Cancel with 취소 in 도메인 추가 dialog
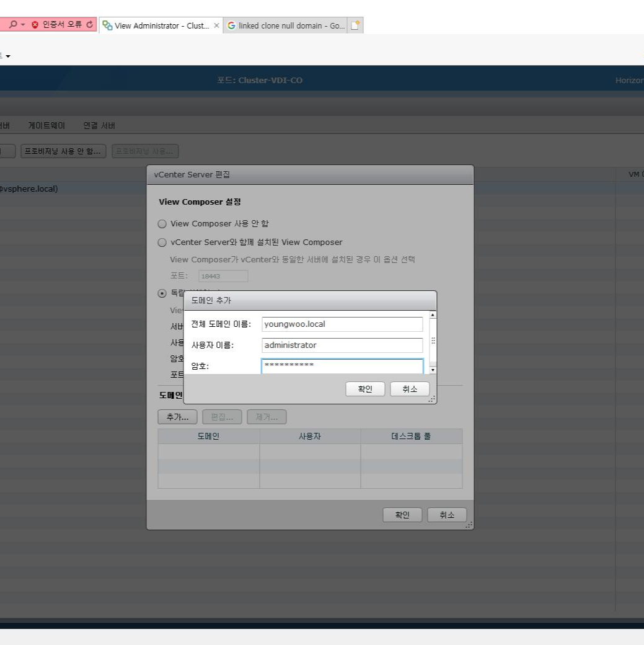The image size is (644, 645). pyautogui.click(x=410, y=389)
